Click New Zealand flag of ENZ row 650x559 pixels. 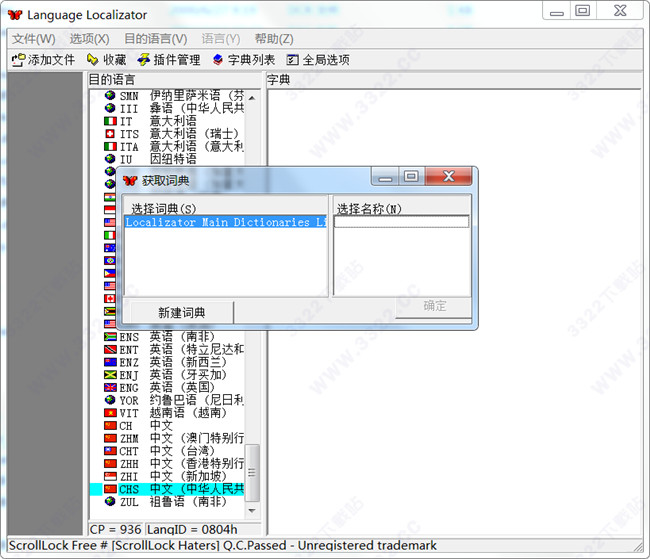[x=110, y=362]
